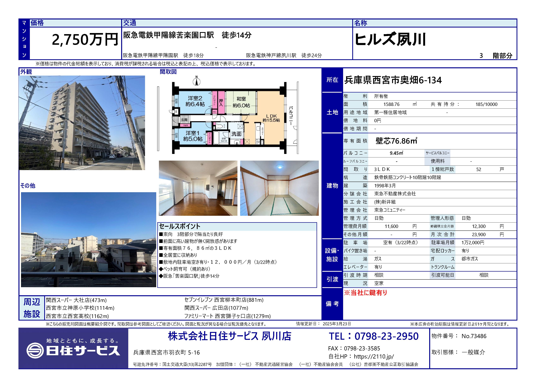Click the balcony view photo
The width and height of the screenshot is (554, 392).
point(88,239)
